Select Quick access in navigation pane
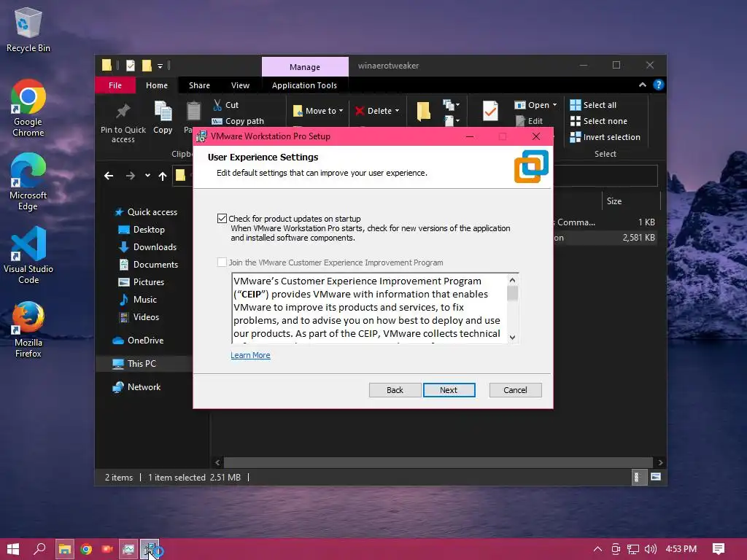 pos(146,212)
